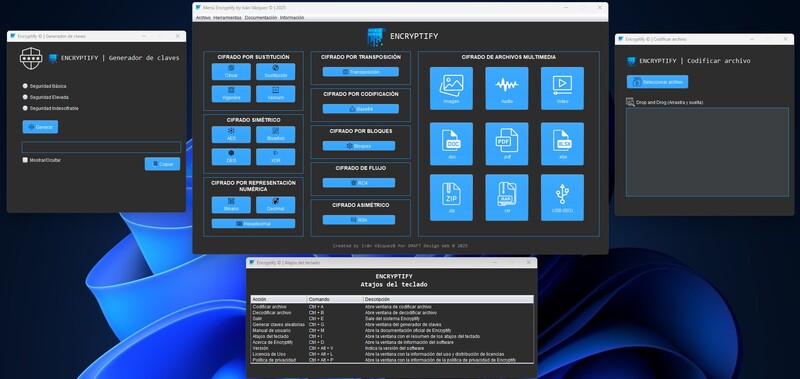Launch the Blowfish symmetric cipher
800x379 pixels.
[276, 135]
